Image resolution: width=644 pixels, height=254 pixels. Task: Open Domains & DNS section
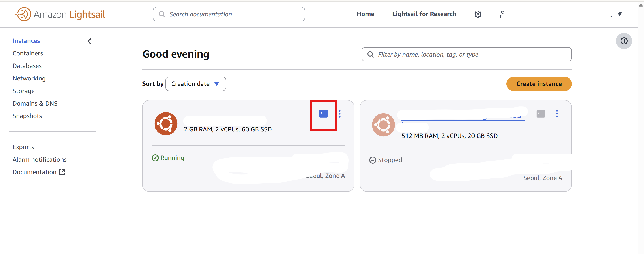coord(35,103)
